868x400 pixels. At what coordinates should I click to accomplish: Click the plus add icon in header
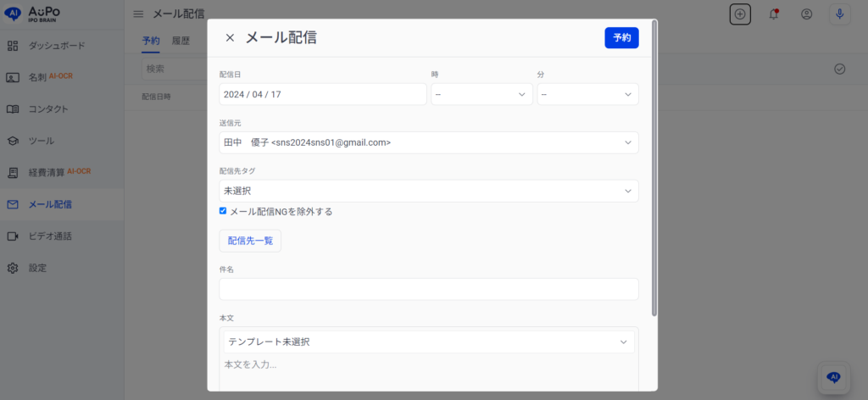pos(740,14)
